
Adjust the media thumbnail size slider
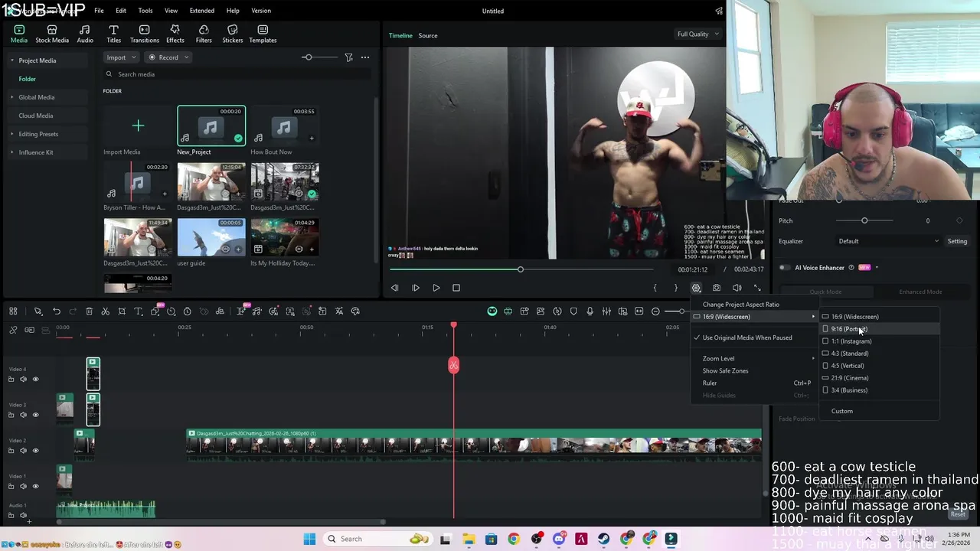(307, 57)
